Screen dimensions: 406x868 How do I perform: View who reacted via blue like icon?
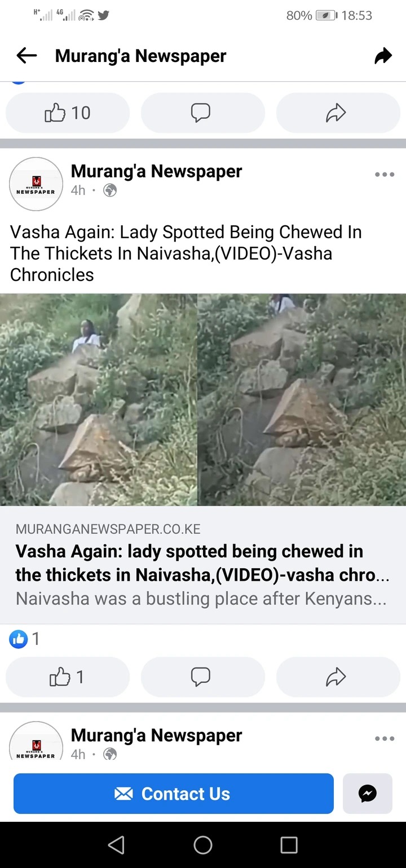[x=19, y=639]
